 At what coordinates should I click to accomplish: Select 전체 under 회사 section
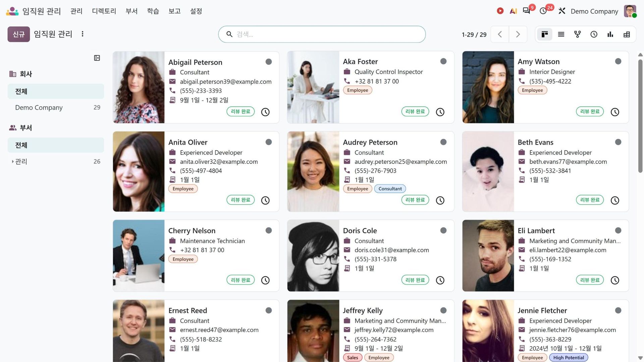pos(56,91)
